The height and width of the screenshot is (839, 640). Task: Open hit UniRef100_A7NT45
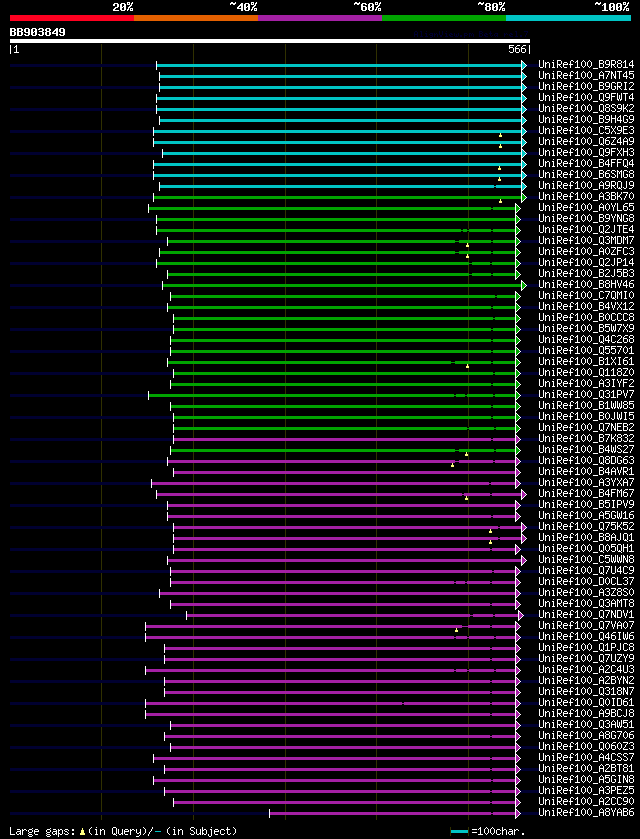tap(586, 76)
